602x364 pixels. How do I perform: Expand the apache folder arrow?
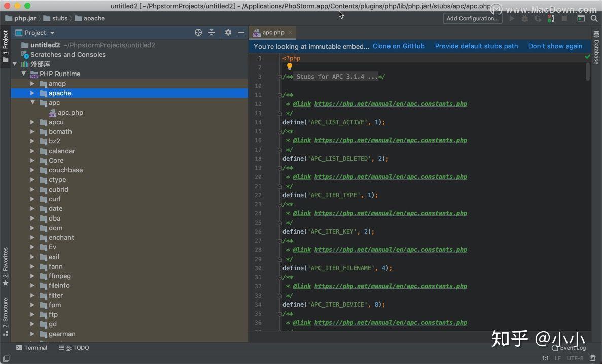click(32, 93)
